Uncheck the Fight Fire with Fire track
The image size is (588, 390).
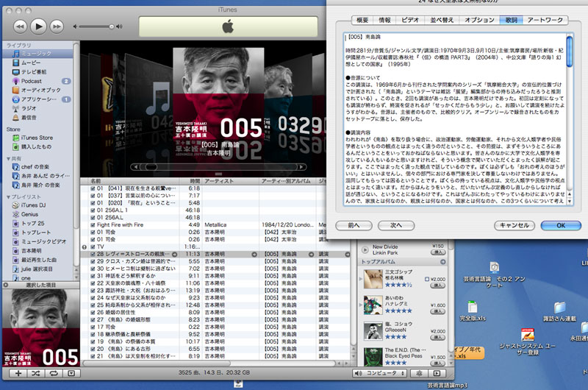coord(93,225)
